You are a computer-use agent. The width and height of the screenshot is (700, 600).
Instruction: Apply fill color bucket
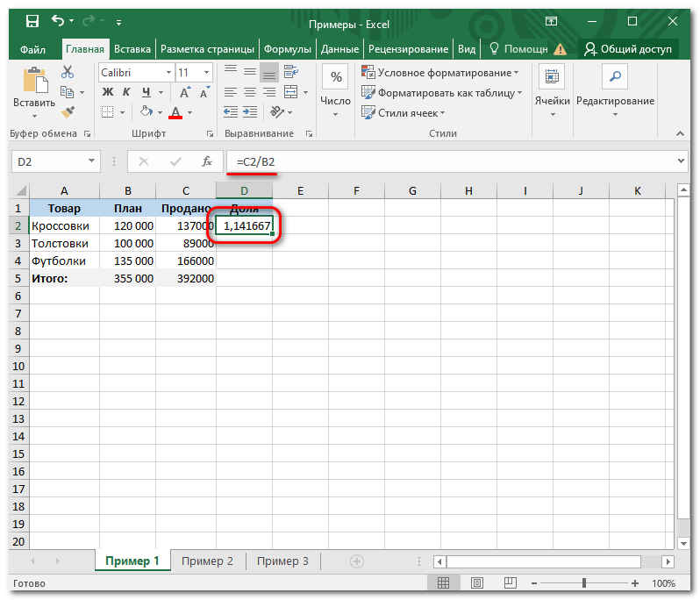[146, 111]
